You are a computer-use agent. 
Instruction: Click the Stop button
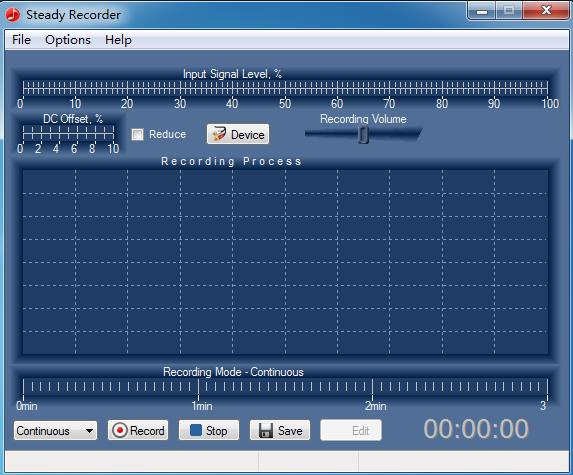(x=209, y=430)
